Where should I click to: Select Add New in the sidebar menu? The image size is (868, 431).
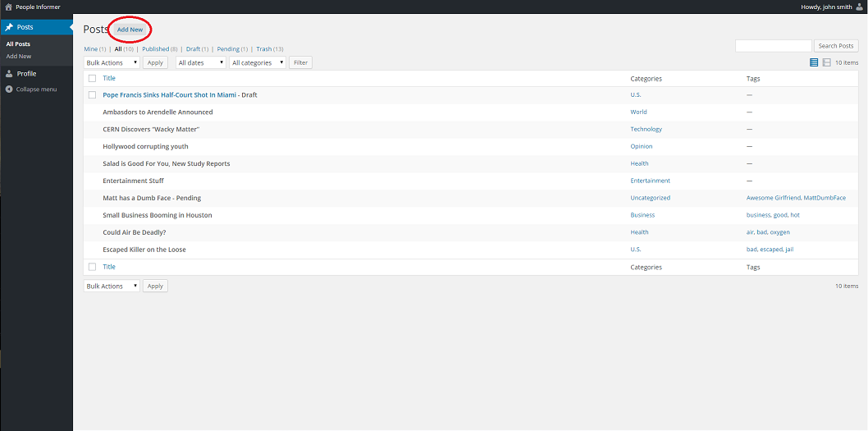[19, 57]
